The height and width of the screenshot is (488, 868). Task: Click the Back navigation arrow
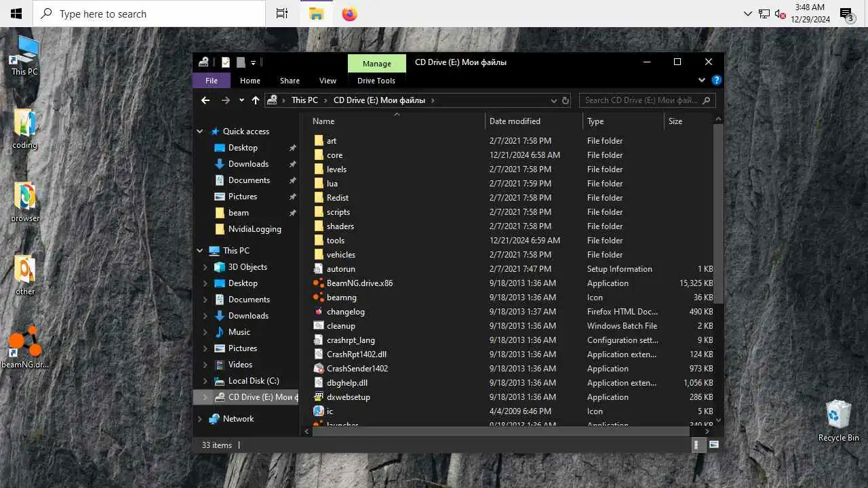205,100
